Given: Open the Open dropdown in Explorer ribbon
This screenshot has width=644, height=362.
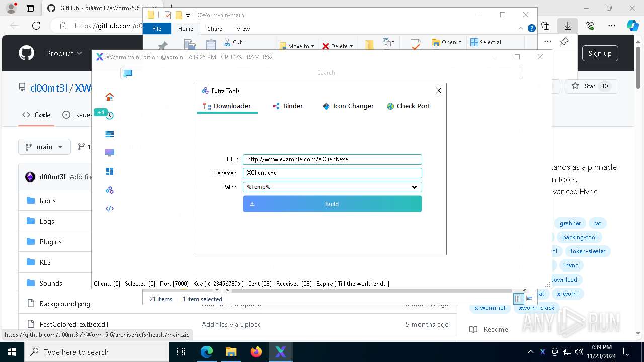Looking at the screenshot, I should click(x=447, y=42).
